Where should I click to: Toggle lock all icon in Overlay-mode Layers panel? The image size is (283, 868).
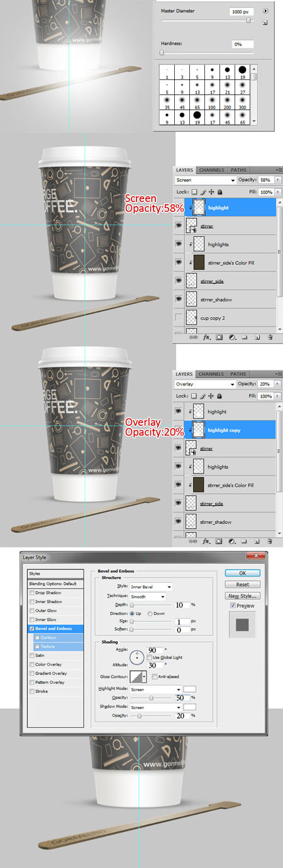click(219, 396)
